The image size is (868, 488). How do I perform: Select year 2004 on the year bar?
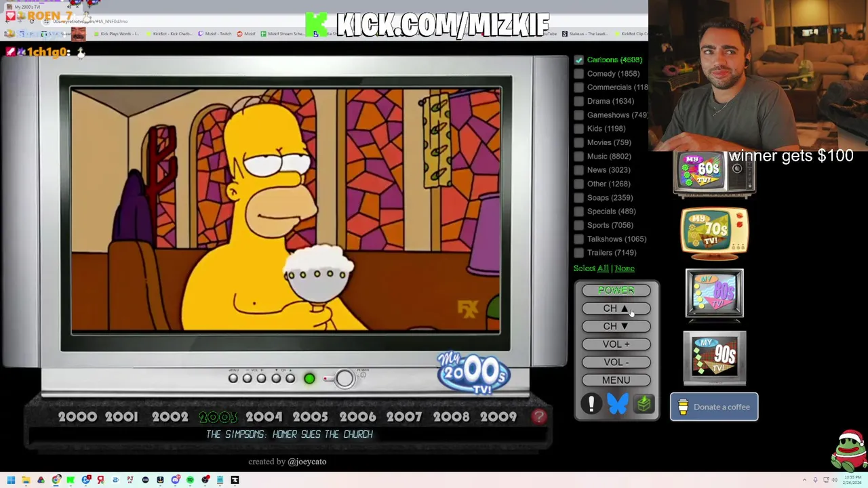[x=264, y=418]
